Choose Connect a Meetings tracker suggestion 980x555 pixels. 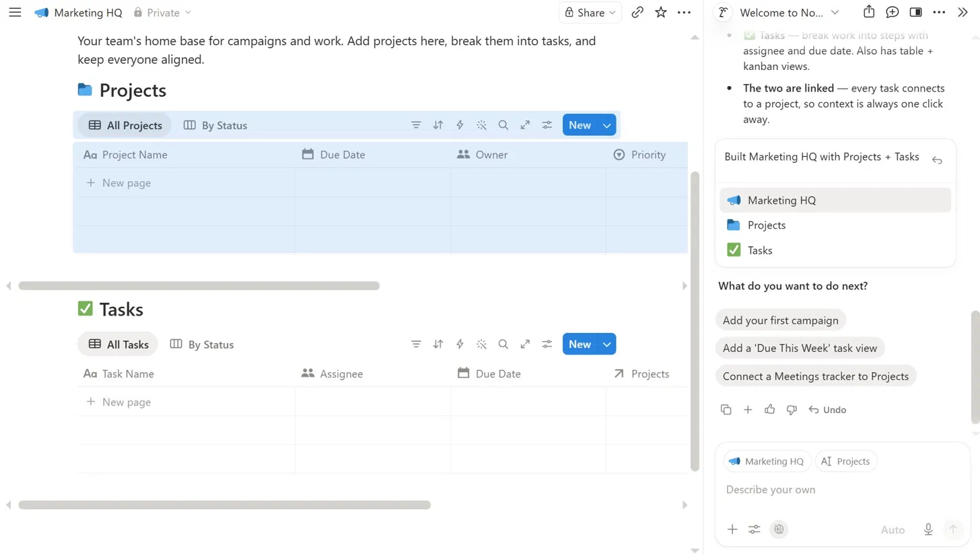pos(816,376)
